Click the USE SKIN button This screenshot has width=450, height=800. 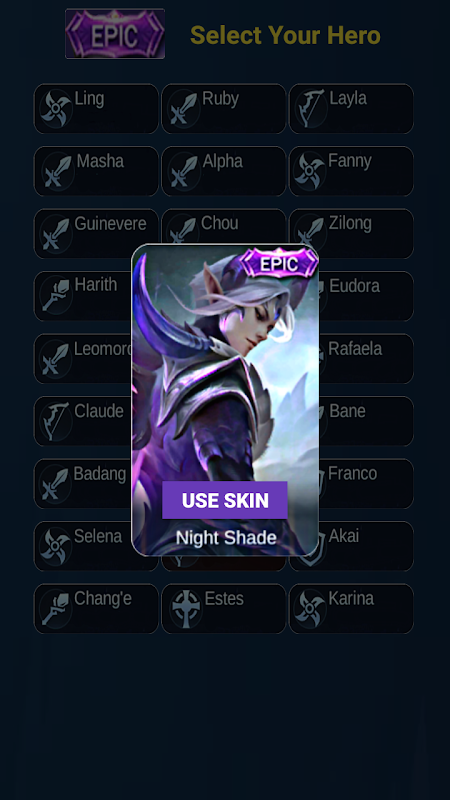click(x=224, y=500)
